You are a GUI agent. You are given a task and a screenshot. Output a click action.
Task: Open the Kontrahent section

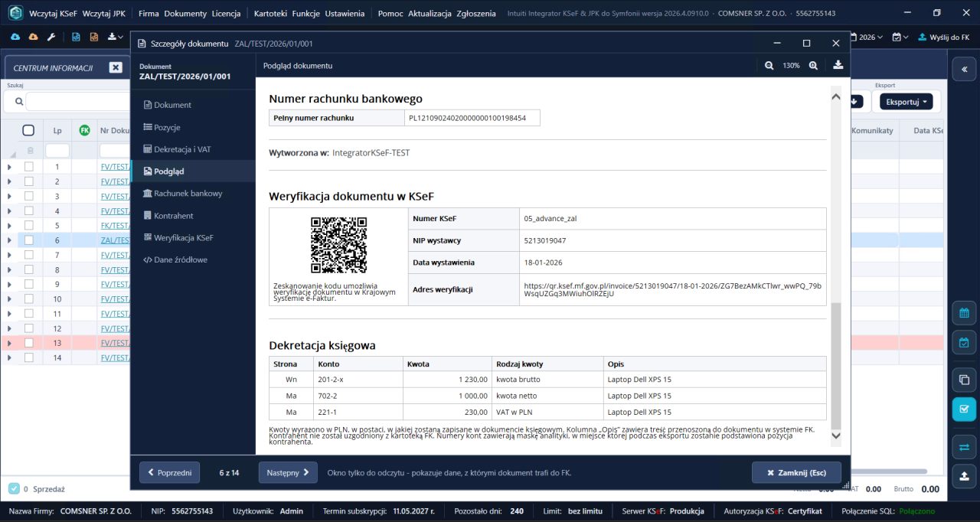(x=193, y=216)
